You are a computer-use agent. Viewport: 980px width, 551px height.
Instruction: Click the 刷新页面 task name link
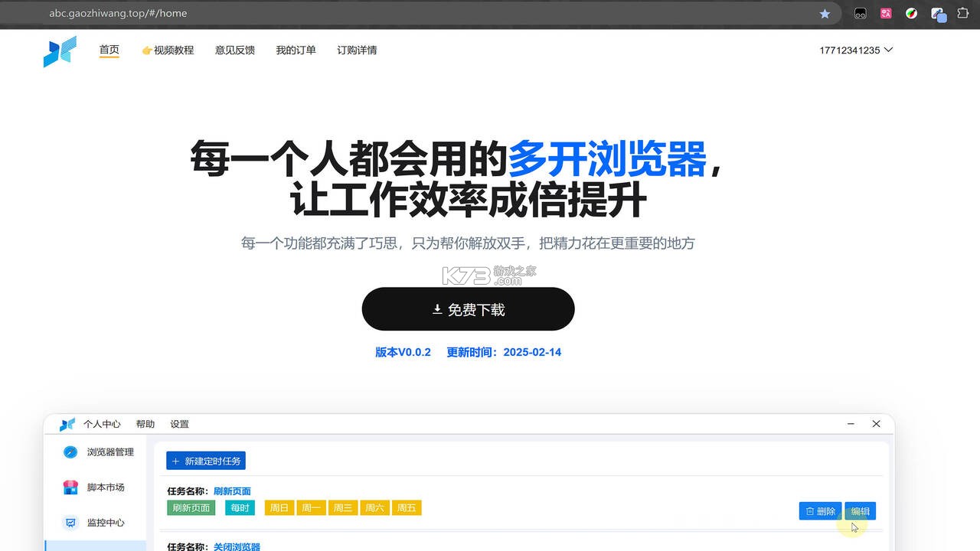click(x=232, y=491)
